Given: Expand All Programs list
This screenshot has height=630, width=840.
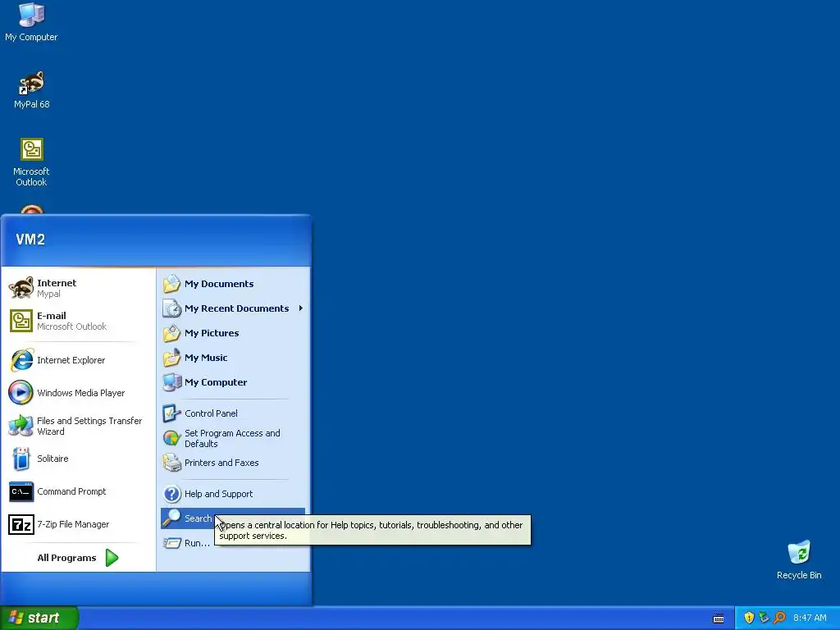Looking at the screenshot, I should 78,558.
